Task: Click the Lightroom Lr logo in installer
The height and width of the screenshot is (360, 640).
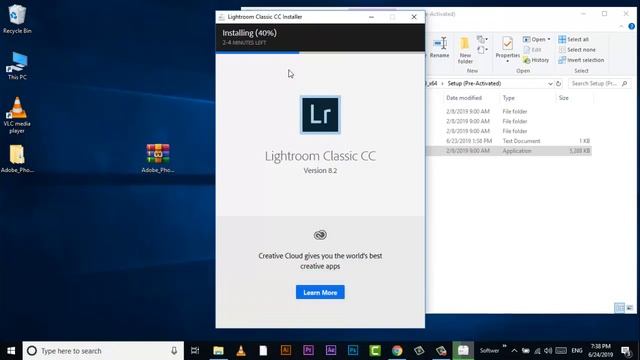Action: click(x=320, y=115)
